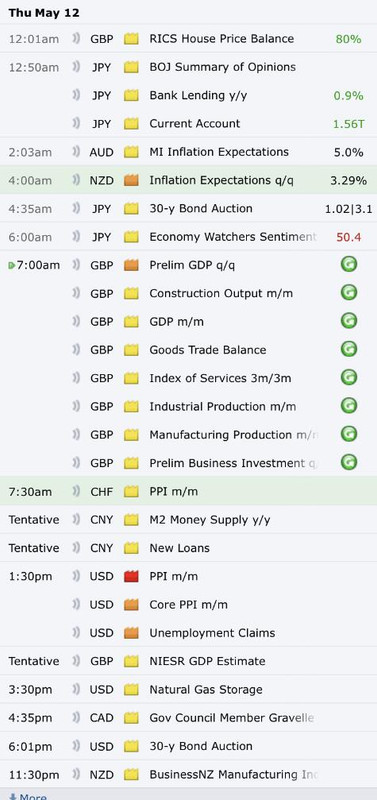Toggle alert speaker for Natural Gas Storage

click(x=77, y=690)
